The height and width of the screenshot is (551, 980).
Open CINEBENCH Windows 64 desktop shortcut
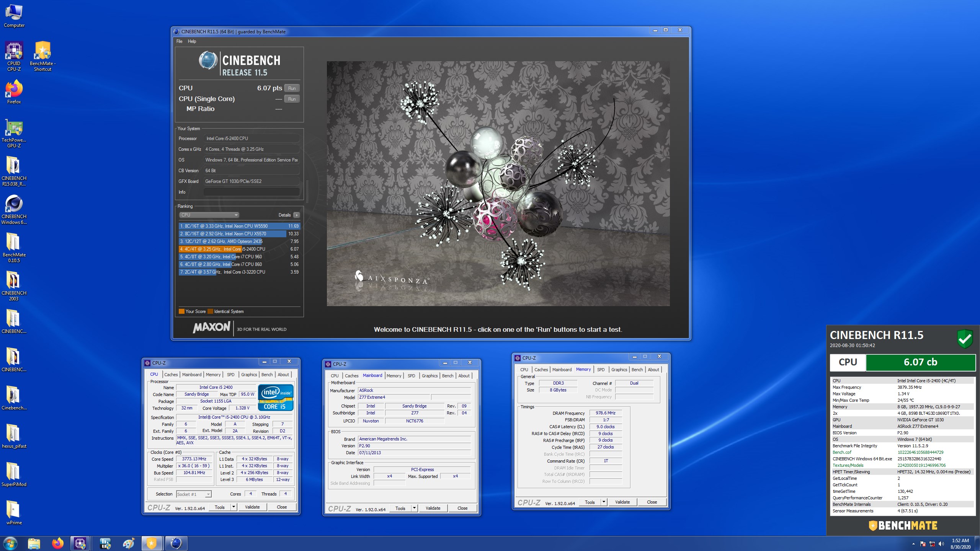[14, 210]
